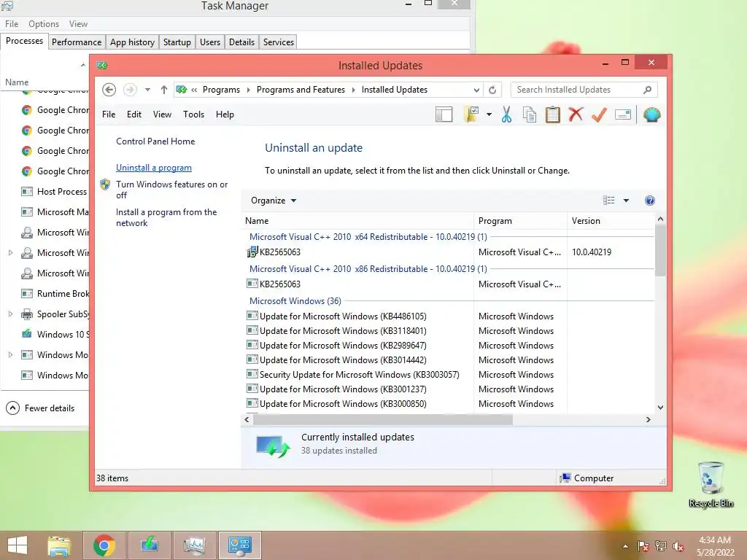Click Programs and Features breadcrumb
The width and height of the screenshot is (747, 560).
click(x=301, y=90)
